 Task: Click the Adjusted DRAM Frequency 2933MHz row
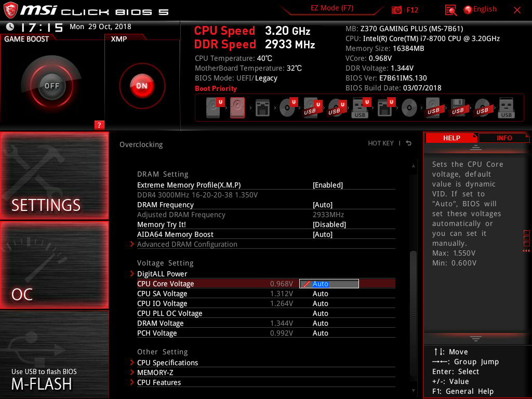tap(266, 215)
